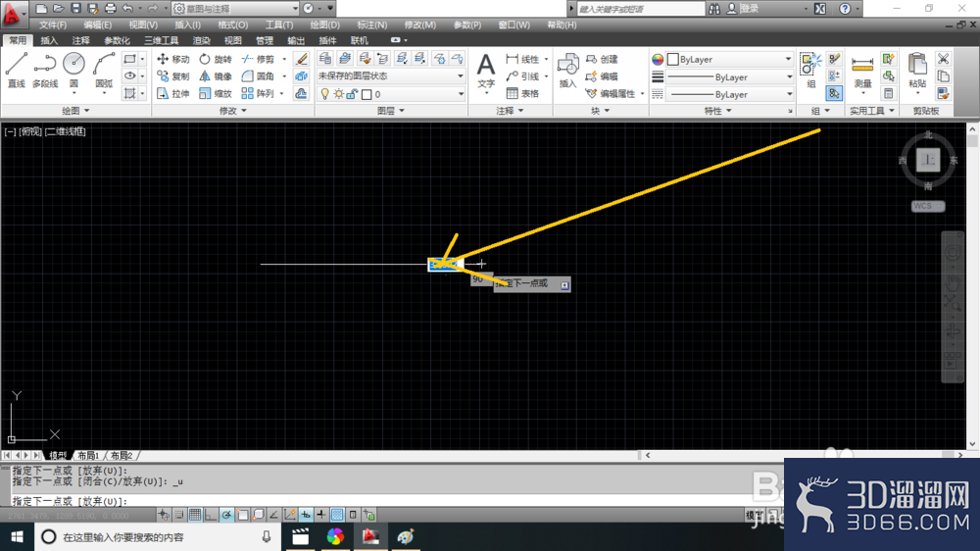Click the 移动 (Move) tool

point(173,59)
